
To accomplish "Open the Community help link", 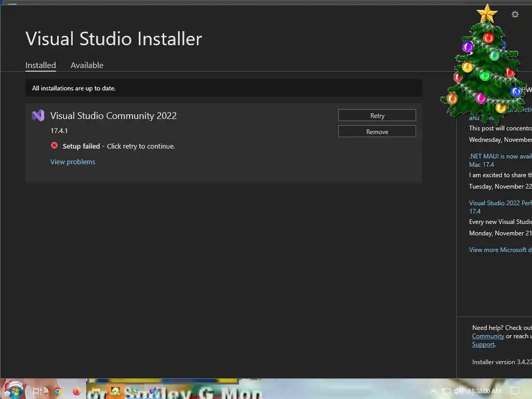I will [x=488, y=336].
